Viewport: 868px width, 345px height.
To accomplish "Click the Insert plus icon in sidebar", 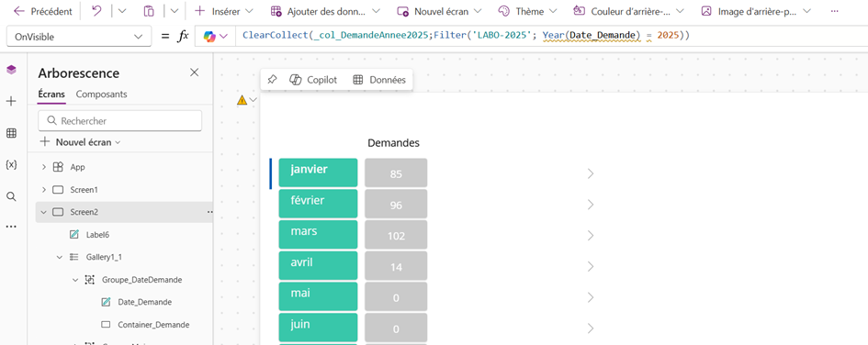I will point(11,101).
